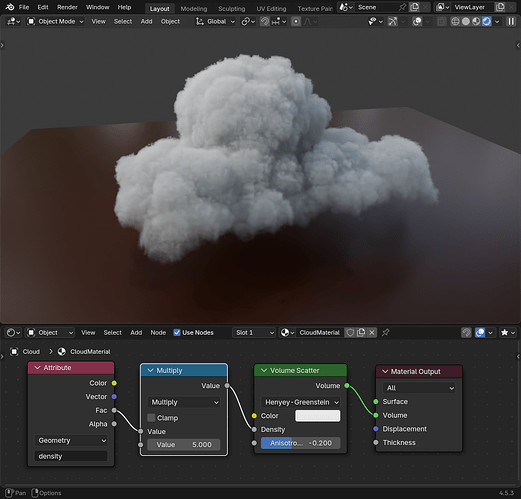Screen dimensions: 521x499
Task: Browse materials with sphere icon
Action: click(287, 332)
